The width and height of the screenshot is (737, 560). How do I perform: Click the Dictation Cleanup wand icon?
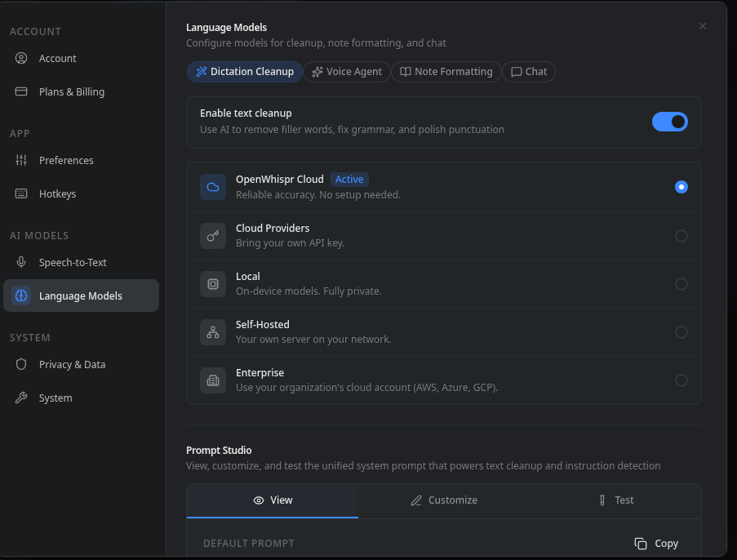click(201, 72)
